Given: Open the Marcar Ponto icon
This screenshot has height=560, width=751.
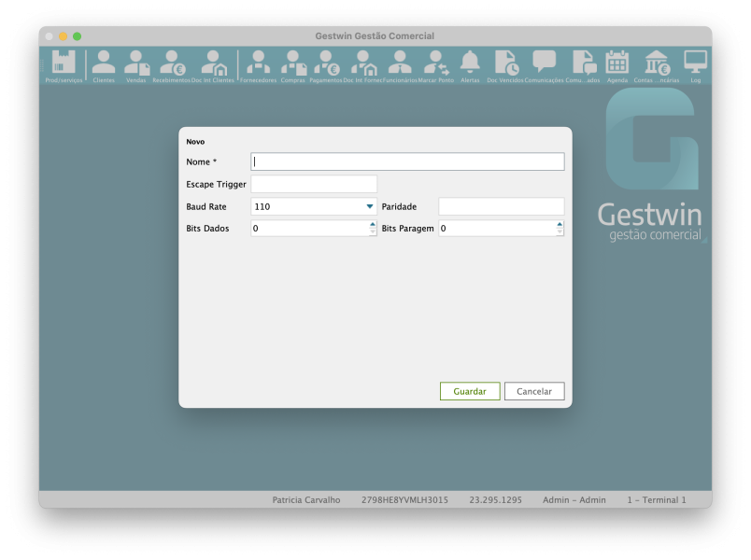Looking at the screenshot, I should tap(435, 65).
